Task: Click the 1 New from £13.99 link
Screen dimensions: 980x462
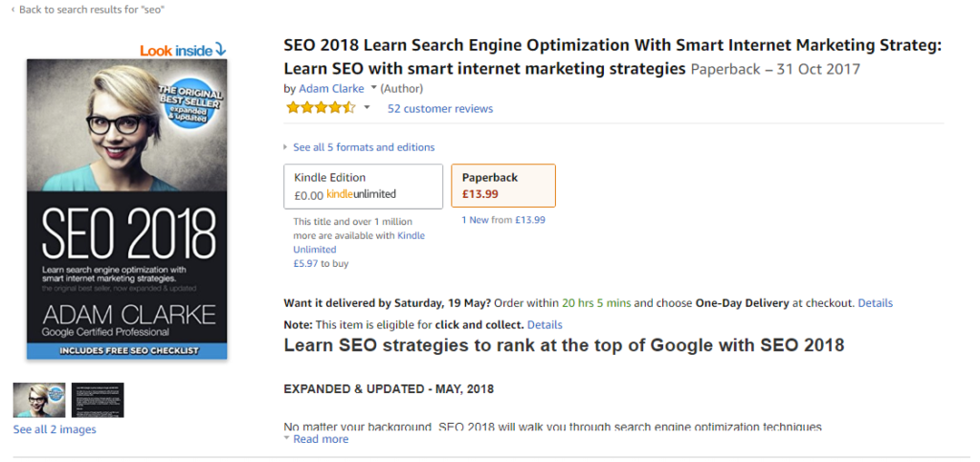Action: 503,220
